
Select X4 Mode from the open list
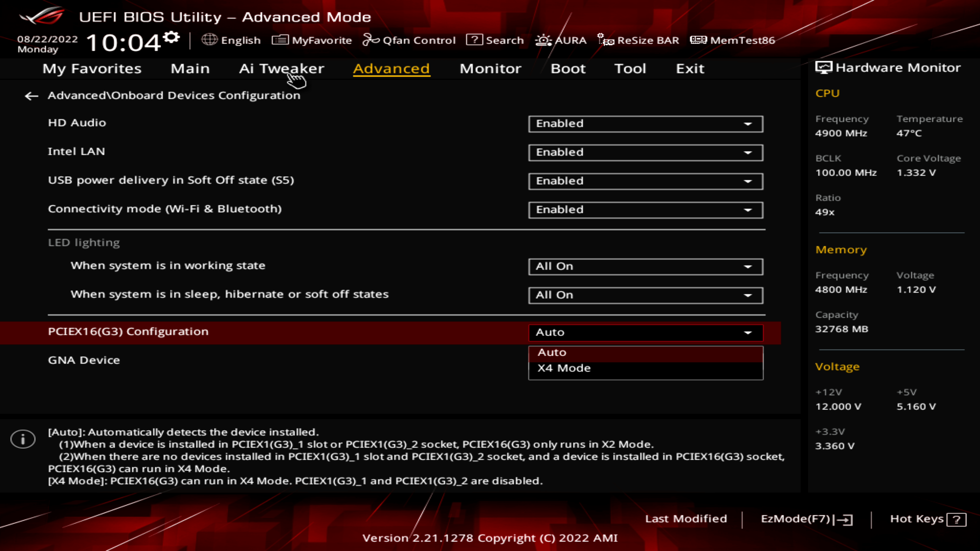click(x=564, y=368)
